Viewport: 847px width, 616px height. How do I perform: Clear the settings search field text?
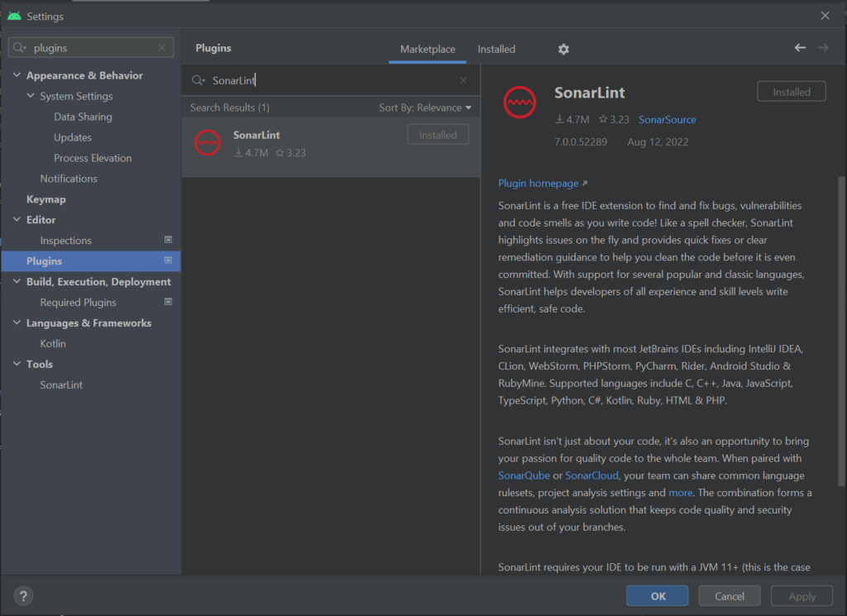coord(162,48)
